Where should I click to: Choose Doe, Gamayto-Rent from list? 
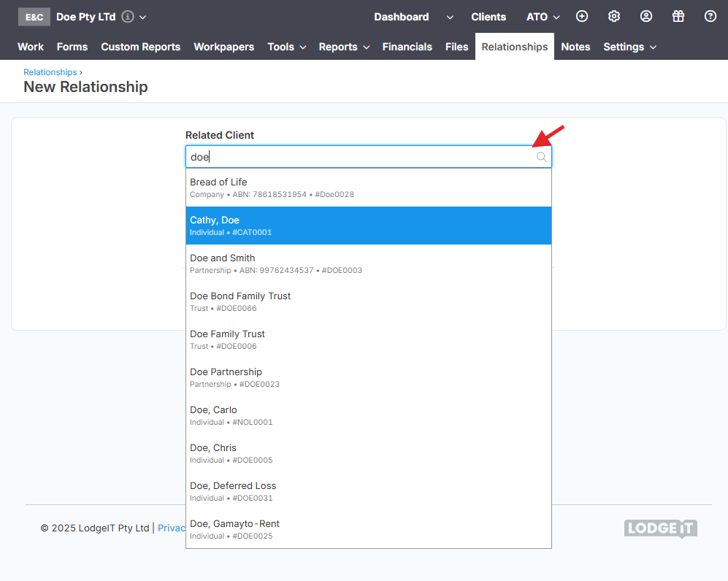coord(369,529)
